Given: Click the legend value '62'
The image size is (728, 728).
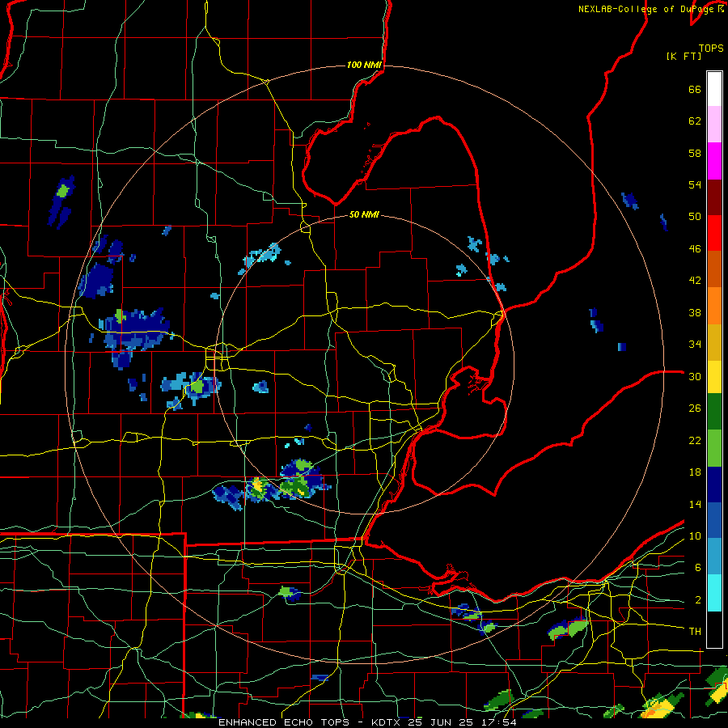Looking at the screenshot, I should [x=695, y=121].
